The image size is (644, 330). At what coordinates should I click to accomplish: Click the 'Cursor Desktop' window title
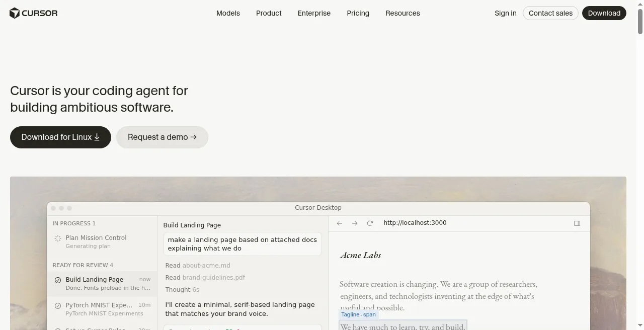tap(318, 208)
